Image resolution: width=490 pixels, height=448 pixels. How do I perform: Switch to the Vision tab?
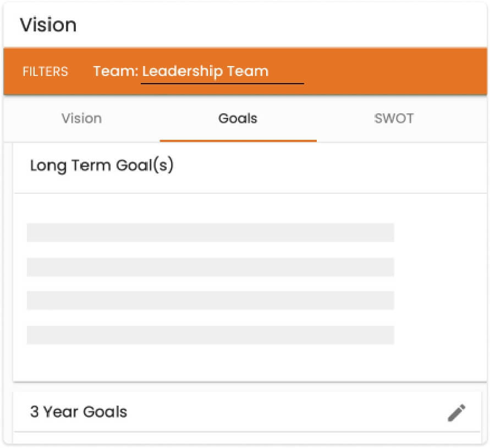click(x=81, y=118)
